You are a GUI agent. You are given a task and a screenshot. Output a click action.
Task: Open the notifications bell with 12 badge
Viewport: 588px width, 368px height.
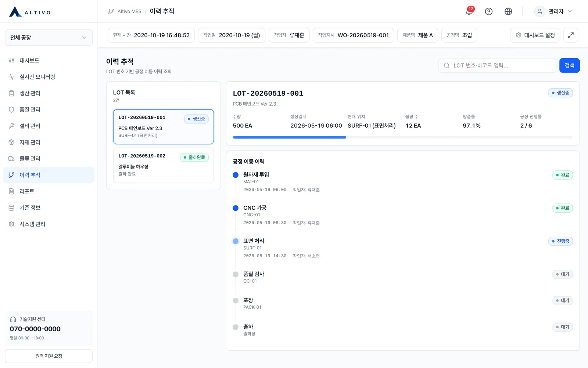469,11
